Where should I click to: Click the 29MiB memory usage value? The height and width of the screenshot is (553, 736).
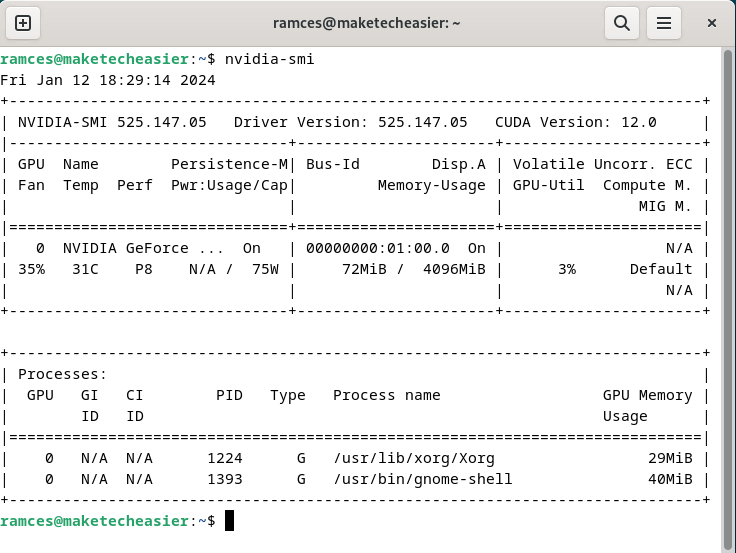click(670, 458)
